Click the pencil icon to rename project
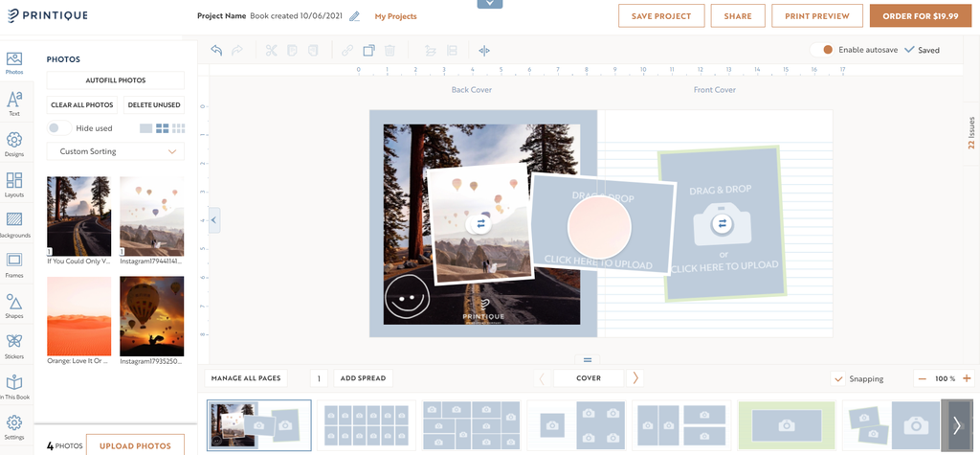Screen dimensions: 980x455 [x=355, y=16]
